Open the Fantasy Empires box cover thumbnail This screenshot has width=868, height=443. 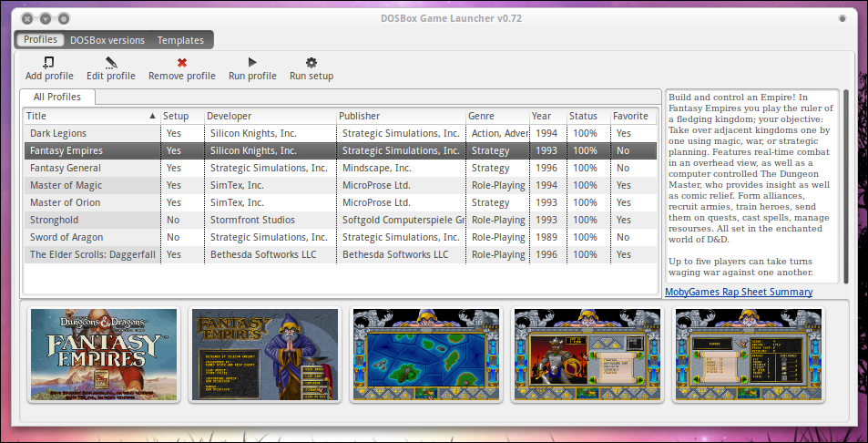pos(104,355)
